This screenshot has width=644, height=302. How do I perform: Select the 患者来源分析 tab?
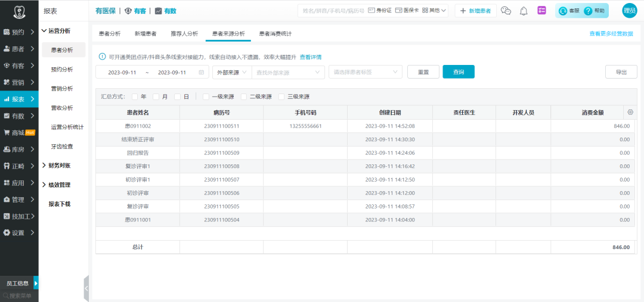[228, 34]
